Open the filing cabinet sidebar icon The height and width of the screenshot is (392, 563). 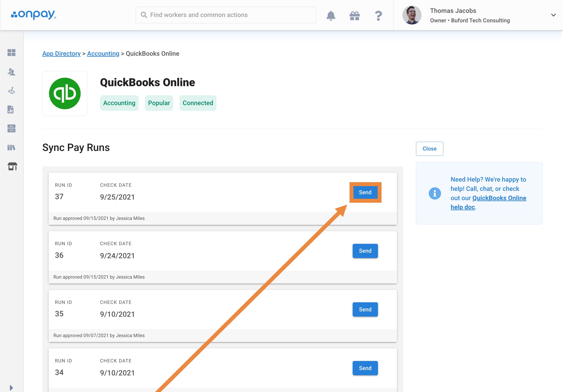pyautogui.click(x=11, y=128)
